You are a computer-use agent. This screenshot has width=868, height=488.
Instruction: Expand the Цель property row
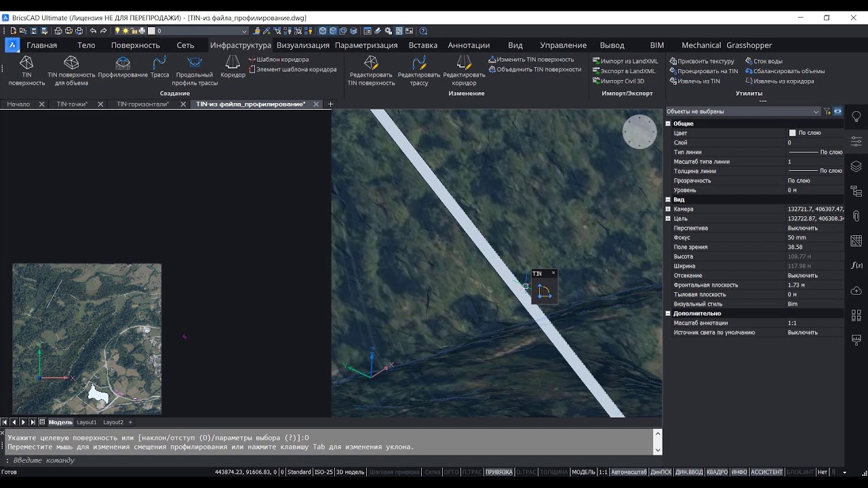668,219
